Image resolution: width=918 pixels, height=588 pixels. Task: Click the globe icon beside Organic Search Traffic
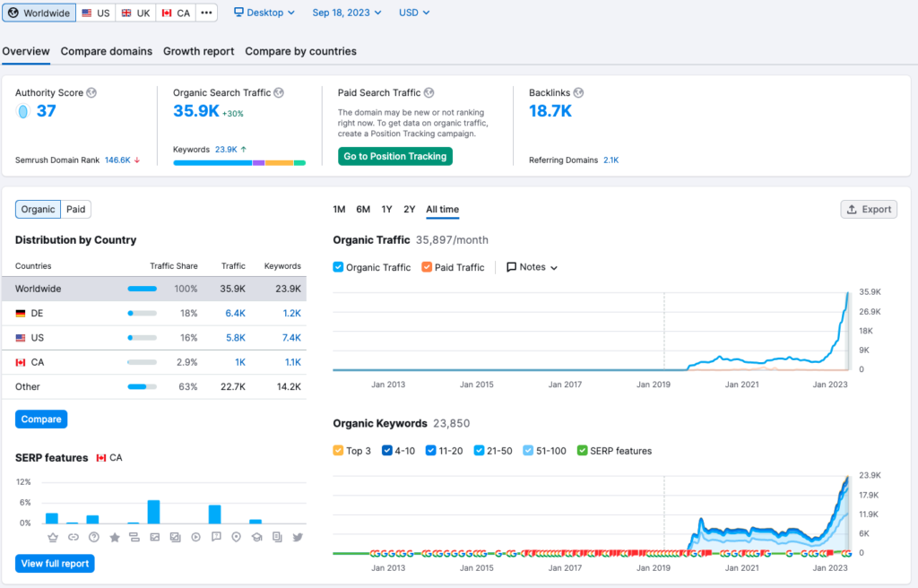[x=279, y=92]
